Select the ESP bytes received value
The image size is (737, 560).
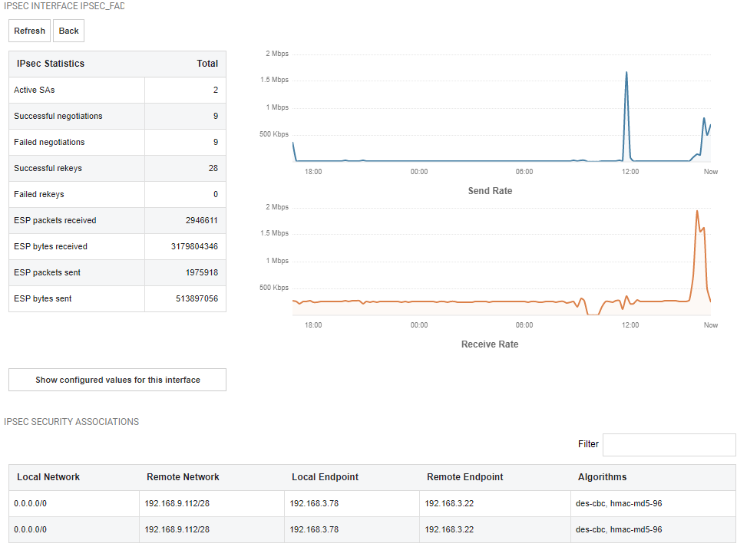[194, 247]
